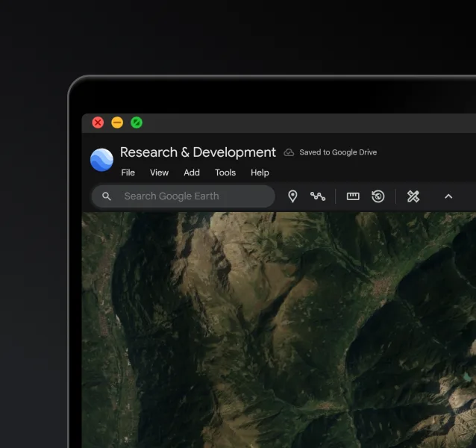Screen dimensions: 476x448
Task: Click the crossed ruler and pencil icon
Action: pos(413,196)
